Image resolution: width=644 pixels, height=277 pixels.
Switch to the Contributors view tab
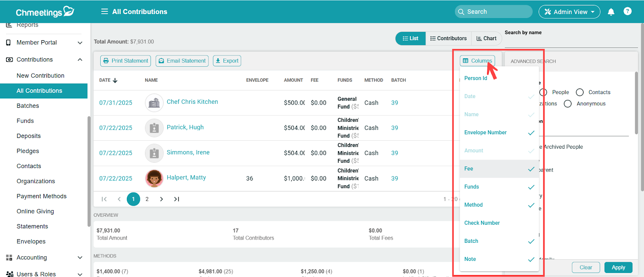[448, 39]
